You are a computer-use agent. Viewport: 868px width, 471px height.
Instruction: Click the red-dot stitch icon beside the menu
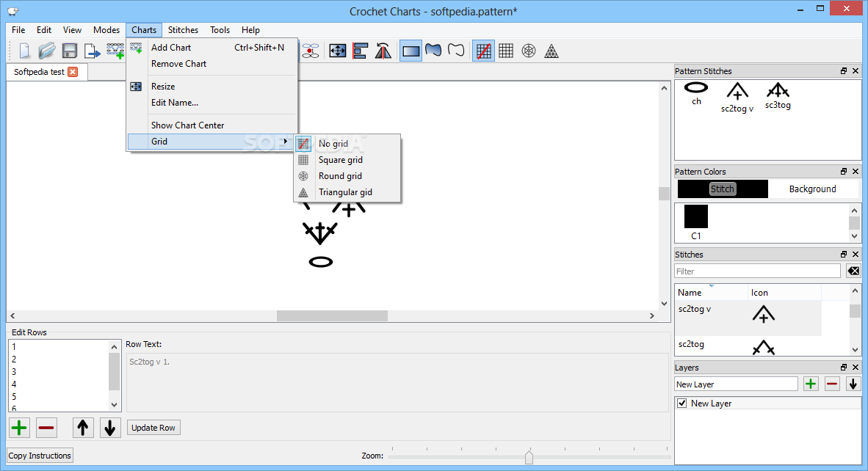pyautogui.click(x=311, y=51)
